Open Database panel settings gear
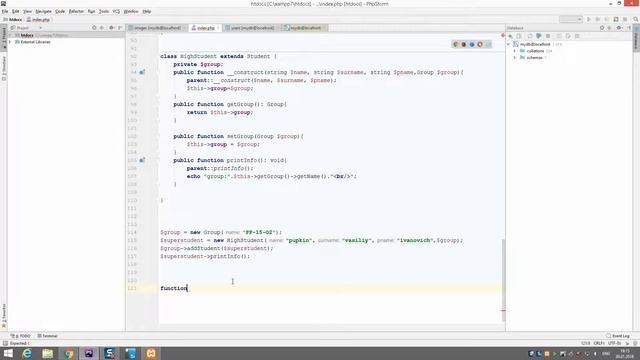The width and height of the screenshot is (640, 360). (x=619, y=28)
